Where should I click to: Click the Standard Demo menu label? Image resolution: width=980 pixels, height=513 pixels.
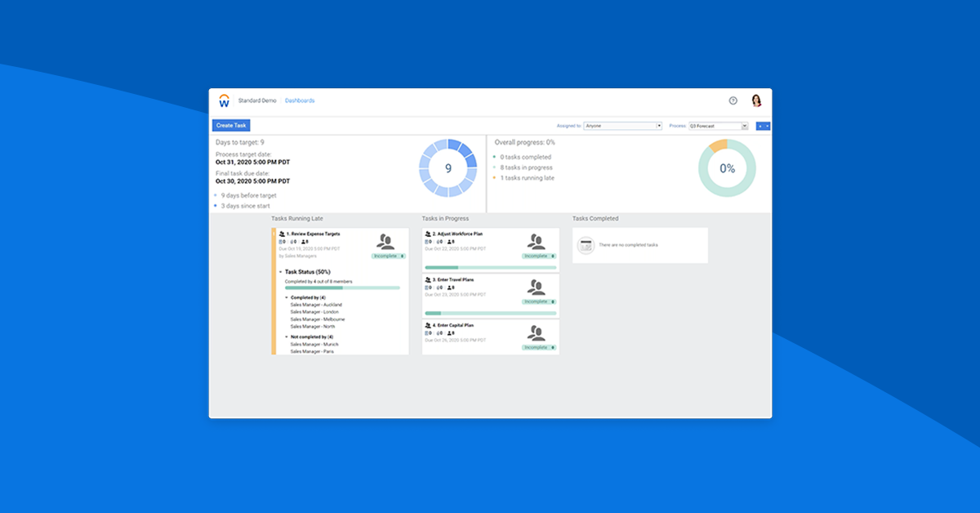coord(256,100)
